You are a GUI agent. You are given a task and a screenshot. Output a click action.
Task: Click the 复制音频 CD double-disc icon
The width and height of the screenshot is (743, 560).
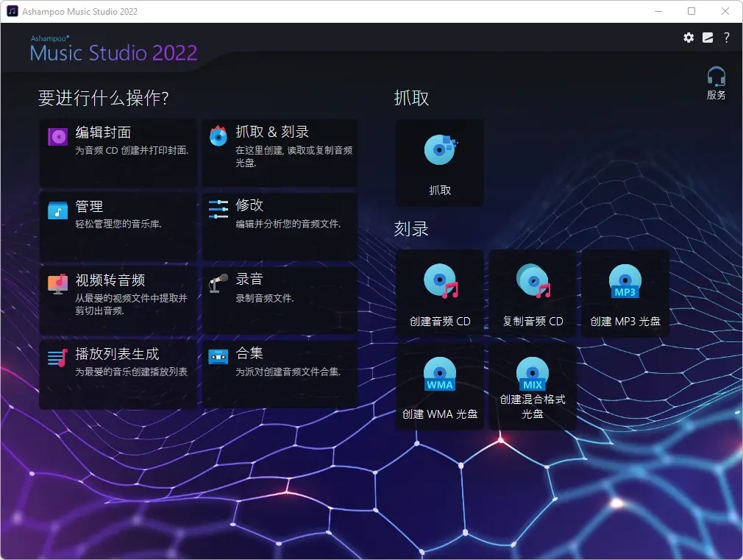pos(533,280)
